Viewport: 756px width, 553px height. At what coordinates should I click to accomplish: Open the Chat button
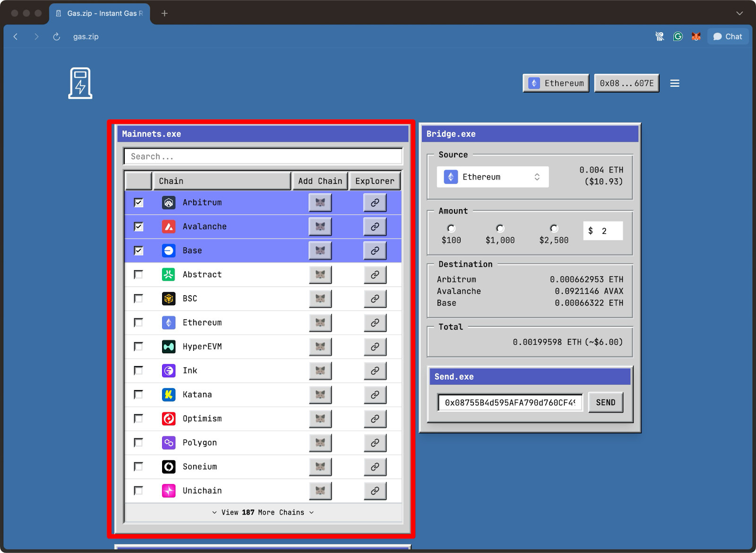coord(728,36)
